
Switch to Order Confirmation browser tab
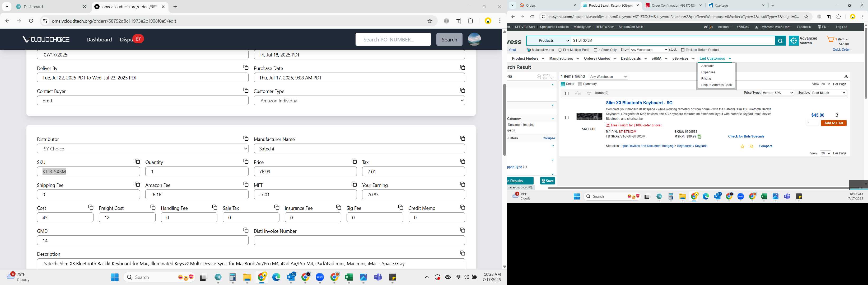(674, 5)
